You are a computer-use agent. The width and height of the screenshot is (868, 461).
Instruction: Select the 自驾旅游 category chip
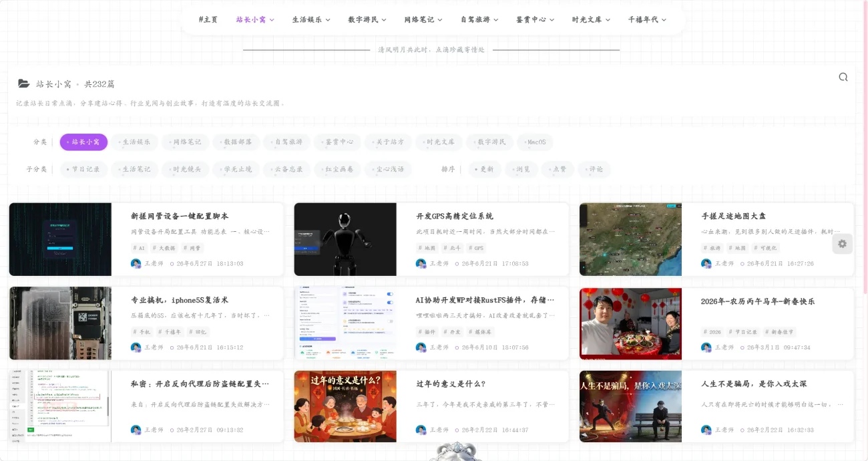tap(286, 142)
